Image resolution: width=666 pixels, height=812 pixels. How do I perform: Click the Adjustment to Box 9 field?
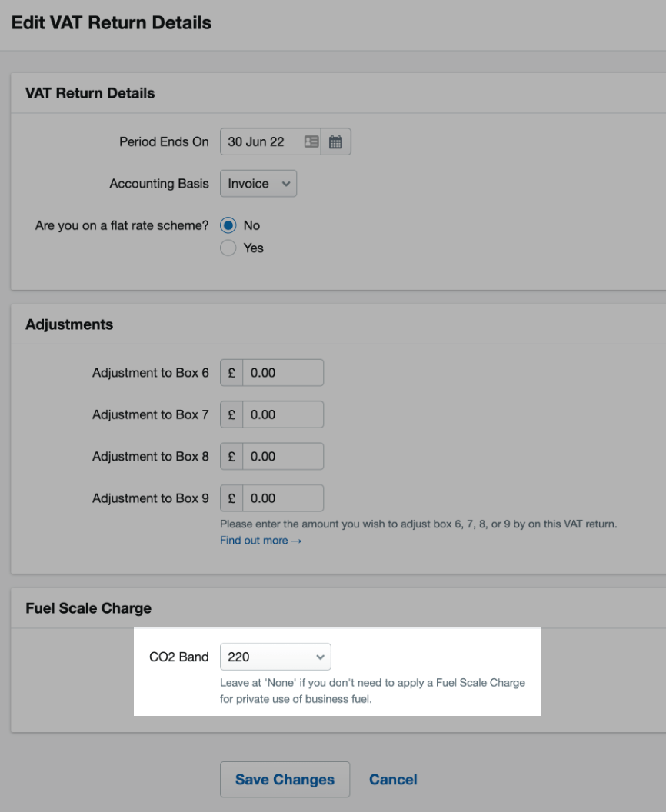(285, 497)
